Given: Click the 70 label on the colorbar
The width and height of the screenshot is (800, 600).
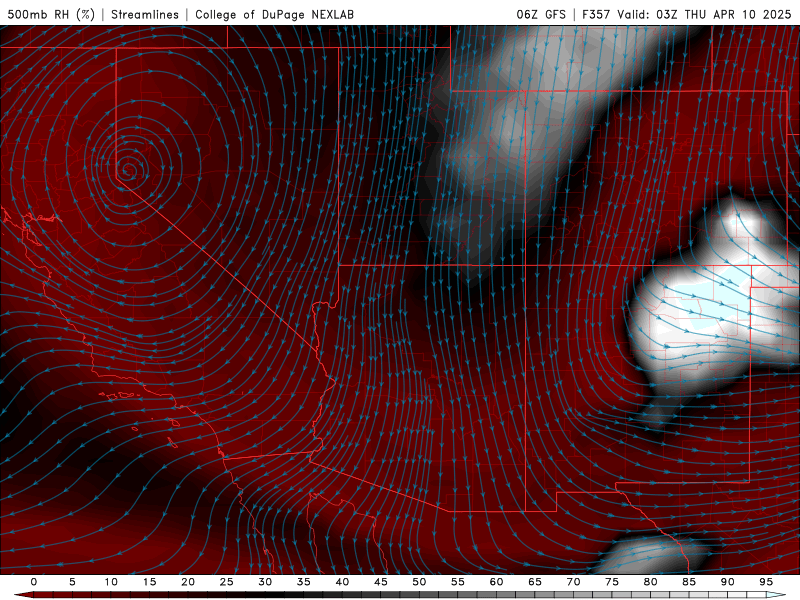Looking at the screenshot, I should tap(573, 582).
